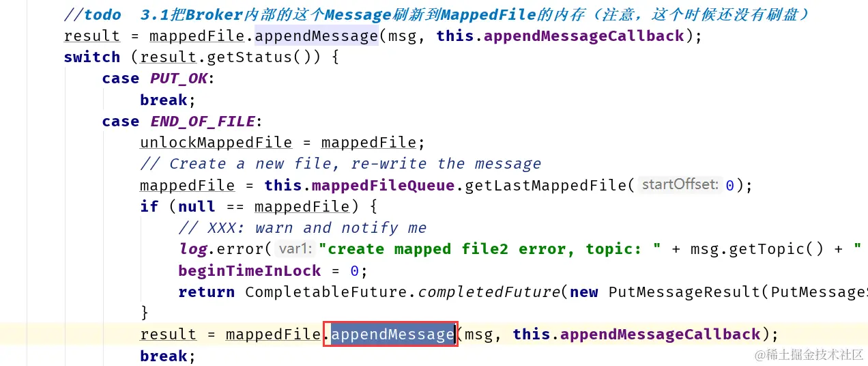
Task: Click the beginTimeInLock field
Action: (x=250, y=270)
